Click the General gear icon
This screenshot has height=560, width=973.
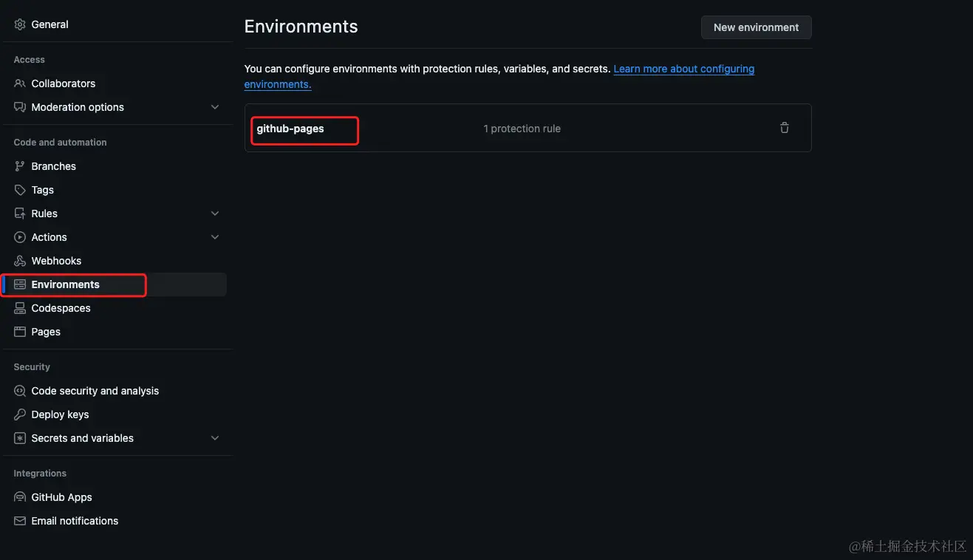20,24
